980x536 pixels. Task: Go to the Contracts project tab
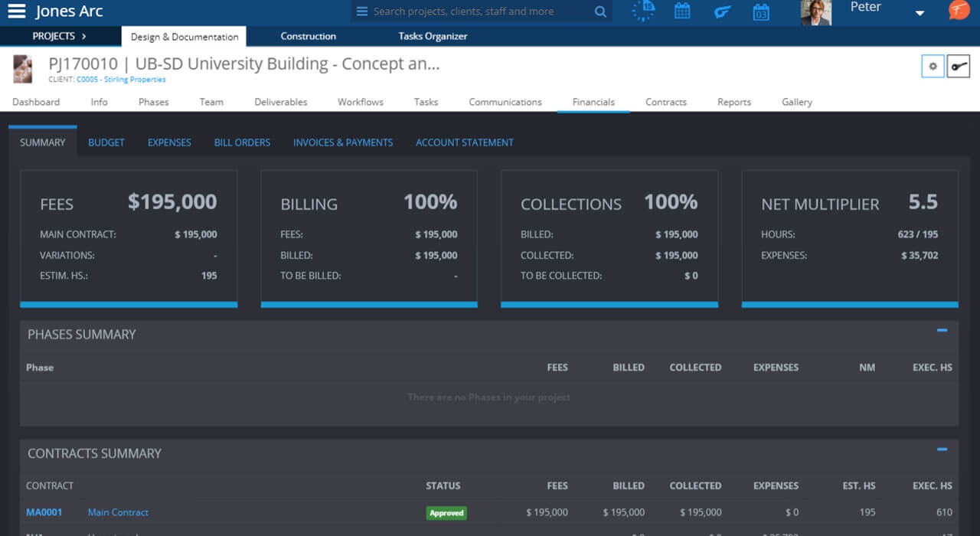coord(665,102)
